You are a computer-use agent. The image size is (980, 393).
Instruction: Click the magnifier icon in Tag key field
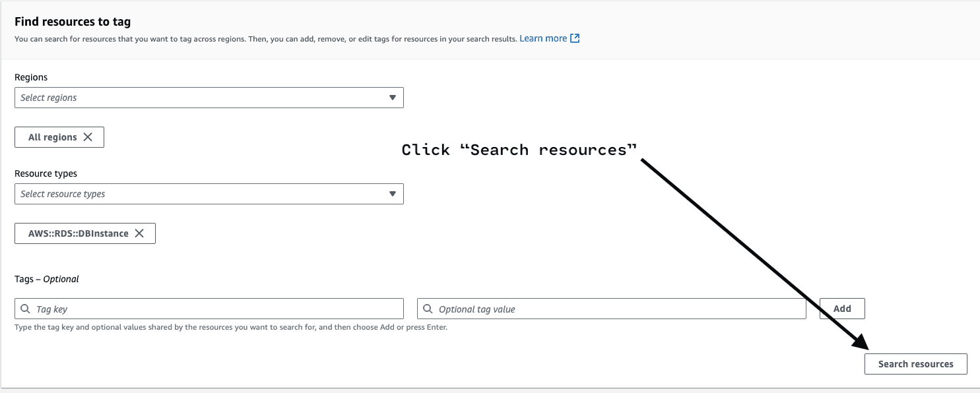25,309
